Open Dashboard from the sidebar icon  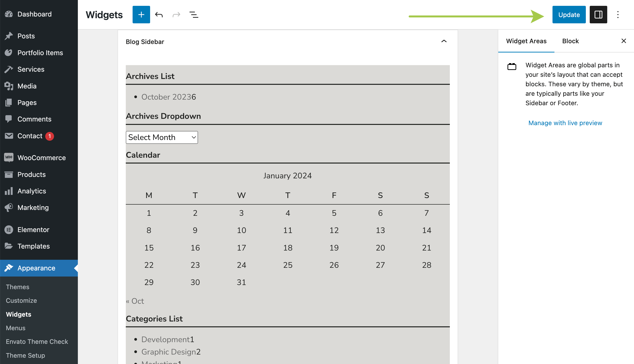(9, 14)
